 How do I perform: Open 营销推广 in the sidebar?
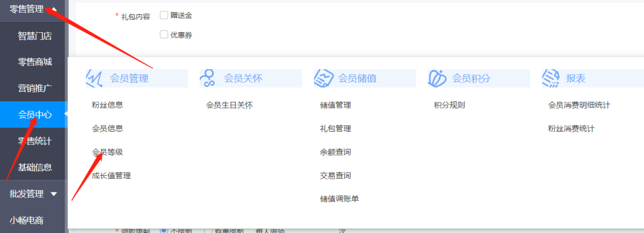[x=35, y=88]
